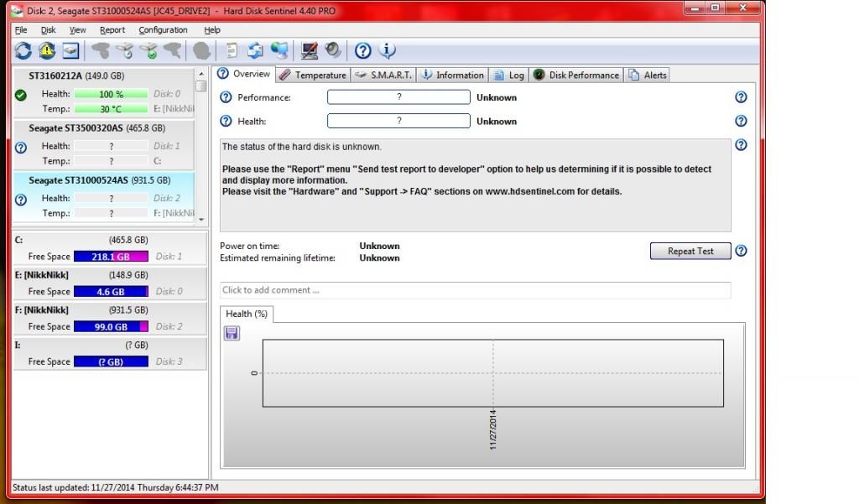Click the blue Refresh arrows toolbar icon
This screenshot has height=504, width=859.
[x=23, y=51]
